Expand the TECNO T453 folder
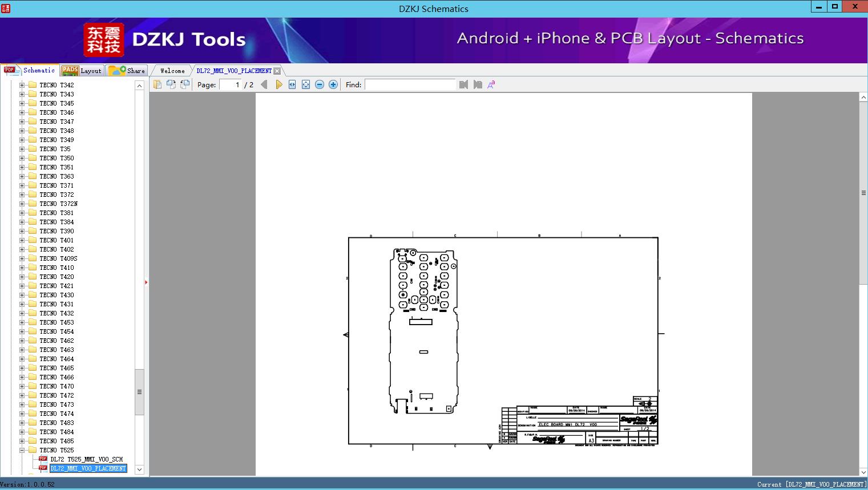 pyautogui.click(x=22, y=322)
